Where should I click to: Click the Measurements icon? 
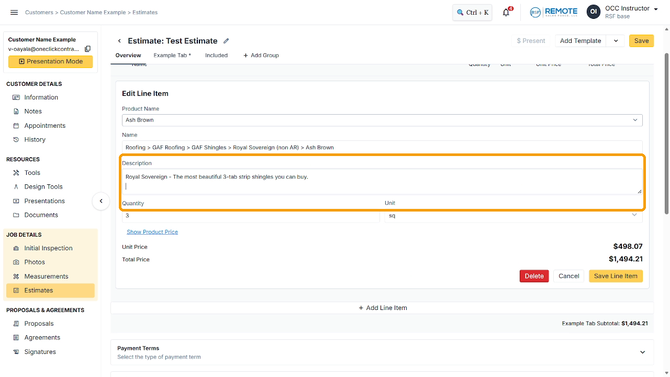pos(16,277)
